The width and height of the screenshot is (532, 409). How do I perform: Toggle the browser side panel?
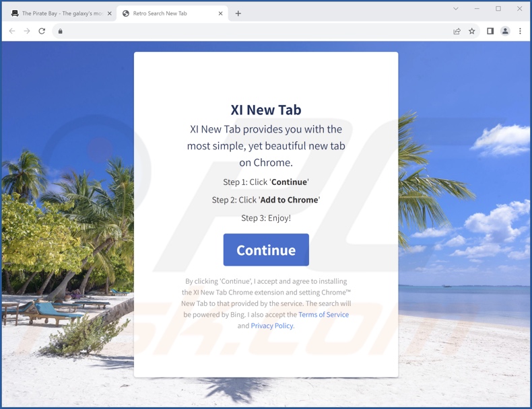490,31
